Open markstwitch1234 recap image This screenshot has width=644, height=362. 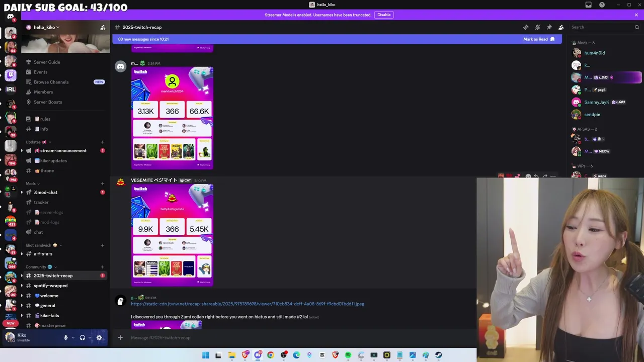(x=172, y=118)
